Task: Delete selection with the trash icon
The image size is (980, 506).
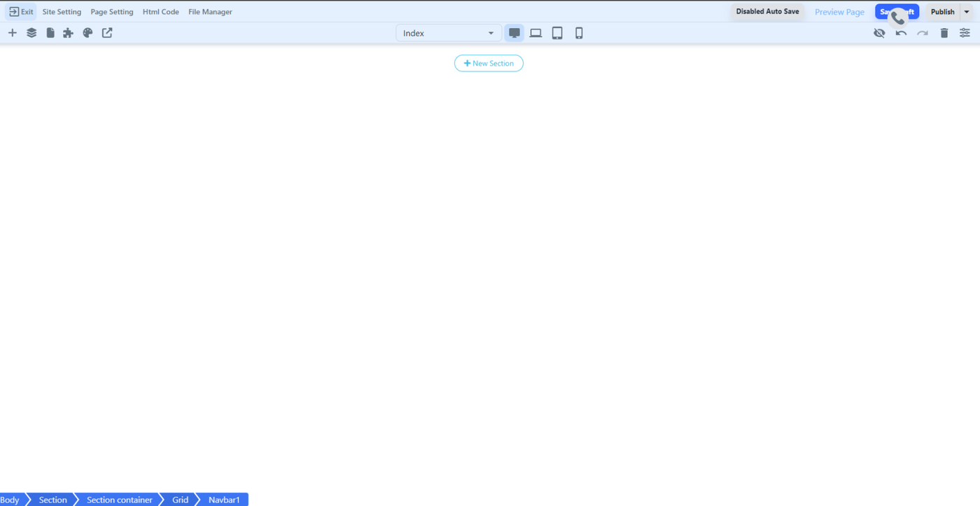Action: click(x=944, y=33)
